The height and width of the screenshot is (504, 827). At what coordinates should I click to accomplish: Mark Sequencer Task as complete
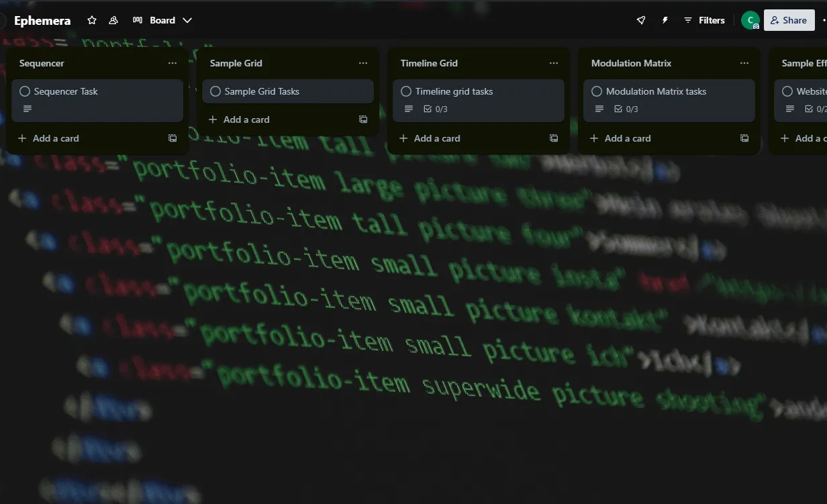[25, 91]
